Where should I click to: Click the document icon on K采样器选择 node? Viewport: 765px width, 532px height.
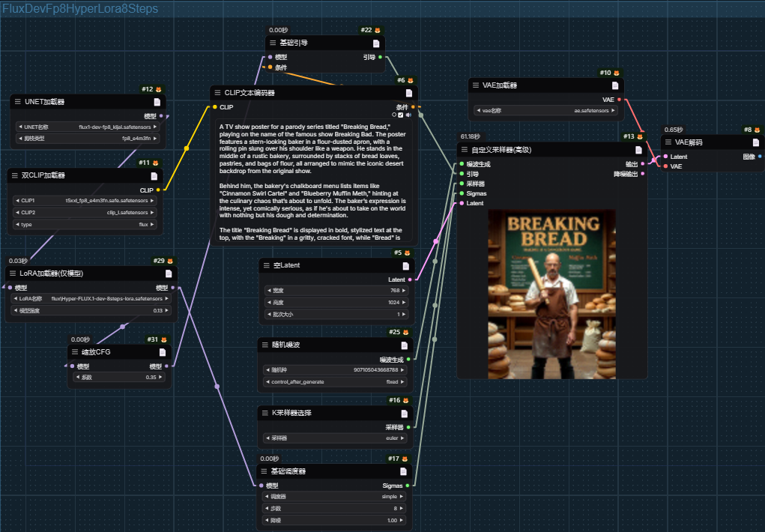404,414
